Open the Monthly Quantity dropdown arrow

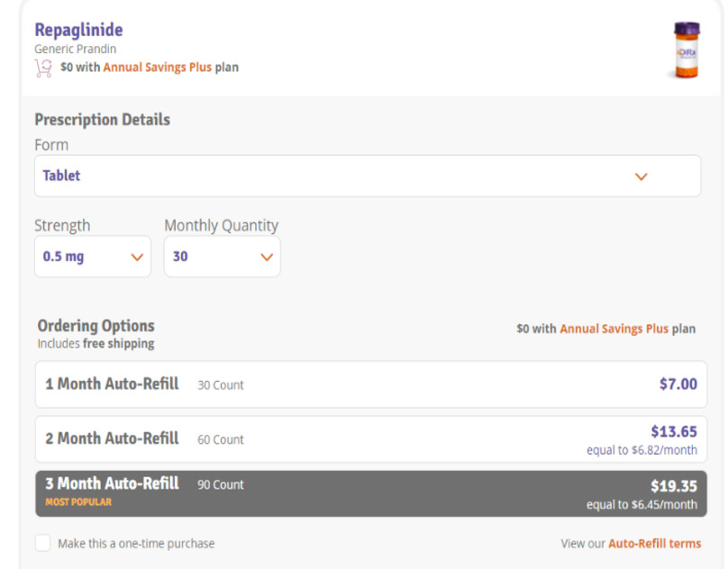tap(267, 257)
